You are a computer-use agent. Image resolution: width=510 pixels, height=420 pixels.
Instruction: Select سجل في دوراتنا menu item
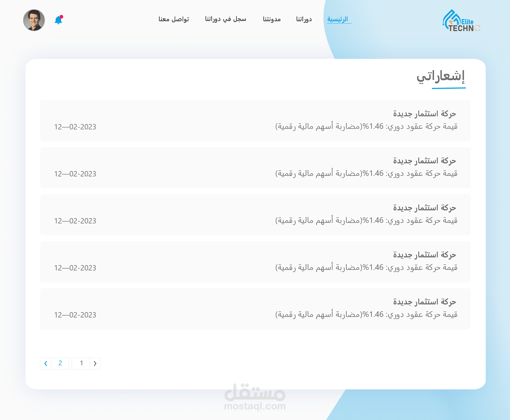coord(226,19)
